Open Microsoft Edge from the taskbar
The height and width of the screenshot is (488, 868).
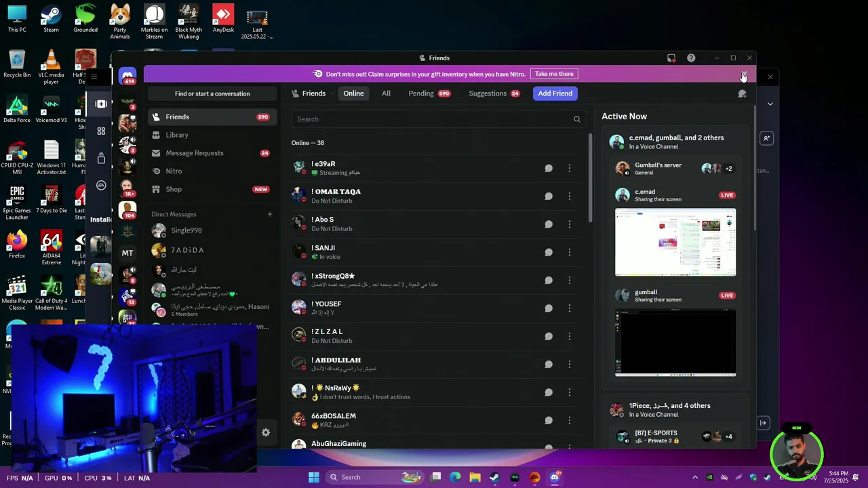point(455,477)
